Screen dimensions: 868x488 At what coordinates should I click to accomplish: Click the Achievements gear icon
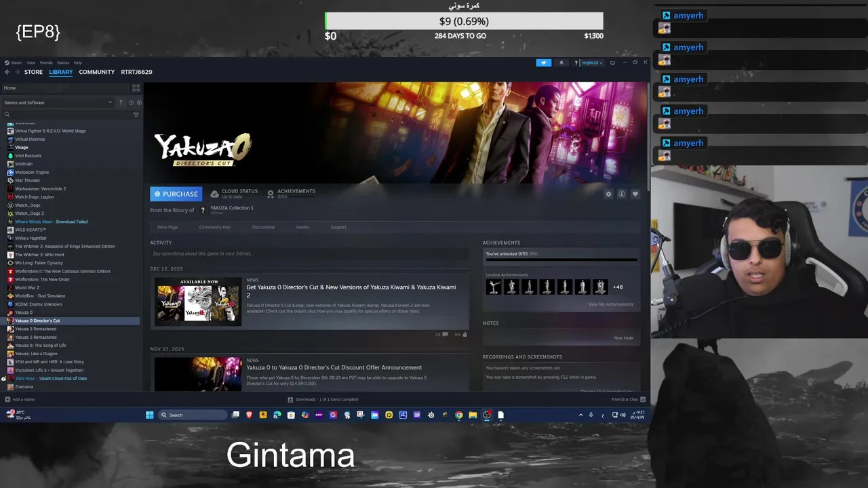point(271,194)
